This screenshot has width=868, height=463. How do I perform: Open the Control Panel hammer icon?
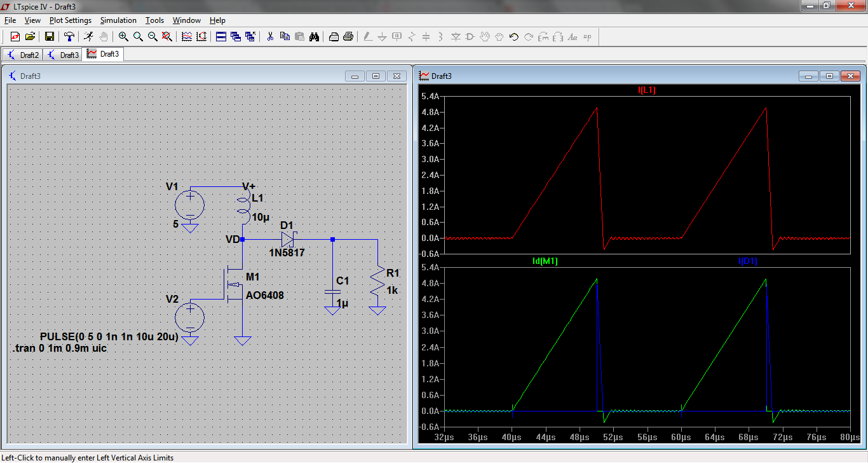tap(69, 36)
